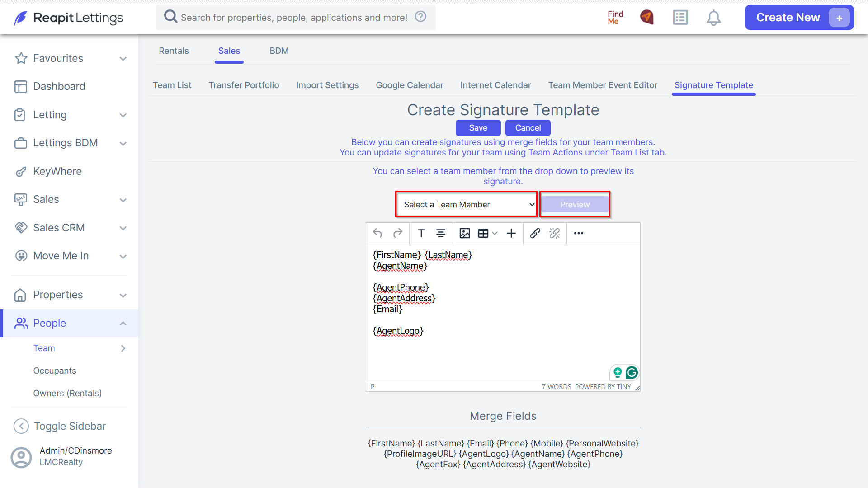Click the Preview button
The width and height of the screenshot is (868, 488).
click(x=575, y=205)
